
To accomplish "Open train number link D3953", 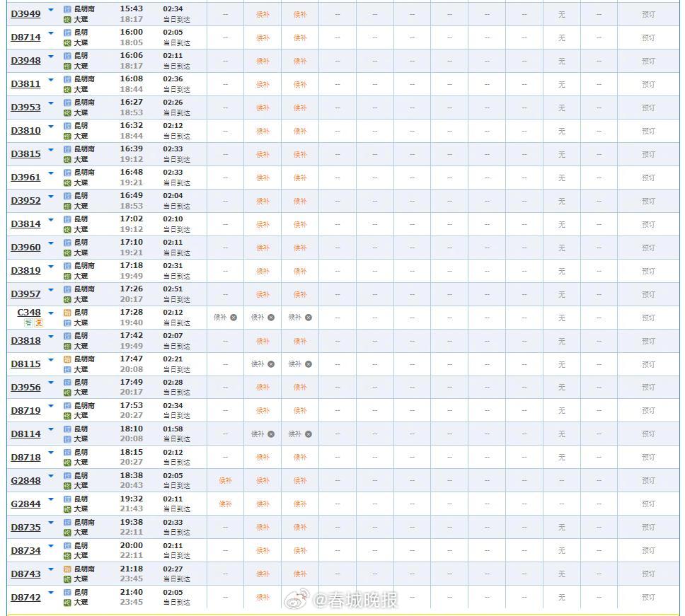I will click(25, 107).
